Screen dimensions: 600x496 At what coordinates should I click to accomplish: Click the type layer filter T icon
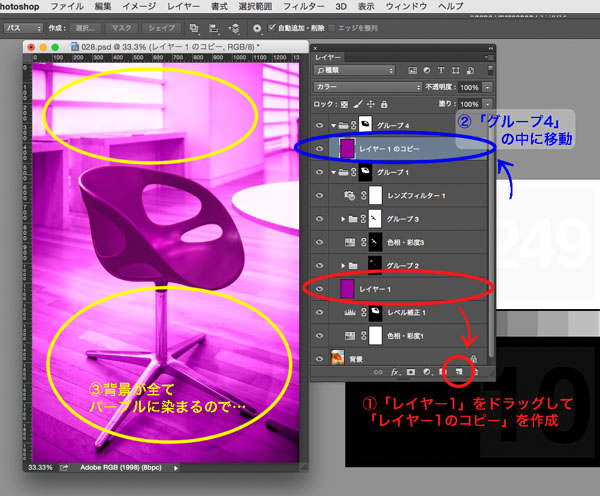(x=442, y=71)
